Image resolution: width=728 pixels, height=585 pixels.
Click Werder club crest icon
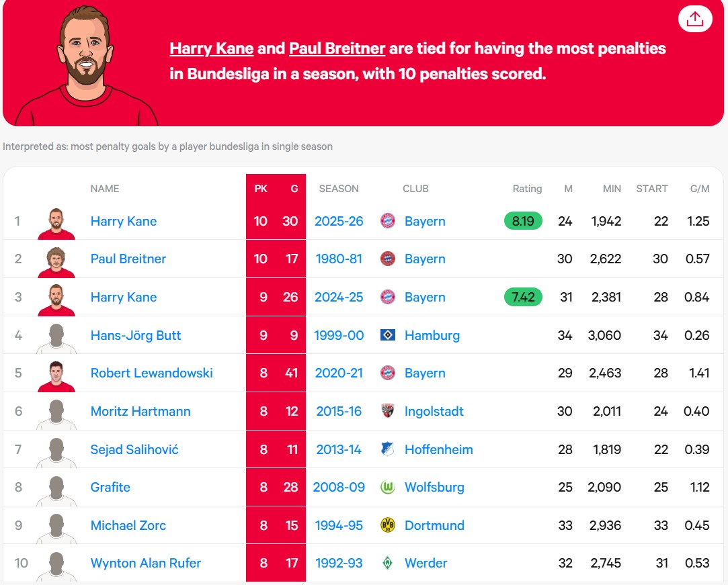tap(388, 563)
